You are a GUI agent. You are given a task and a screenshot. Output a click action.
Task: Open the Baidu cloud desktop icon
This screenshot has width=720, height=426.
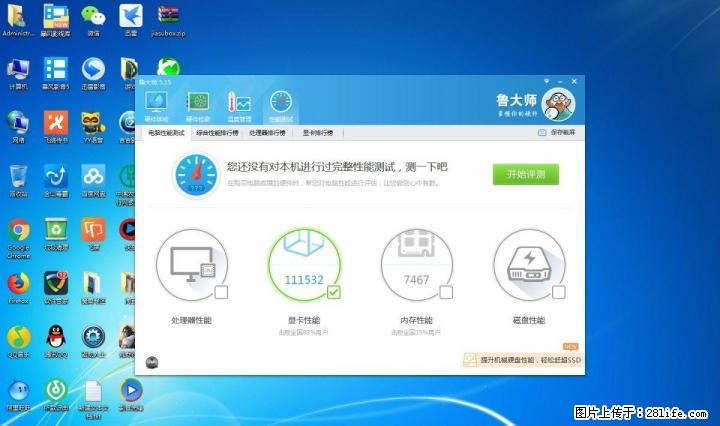pyautogui.click(x=93, y=181)
